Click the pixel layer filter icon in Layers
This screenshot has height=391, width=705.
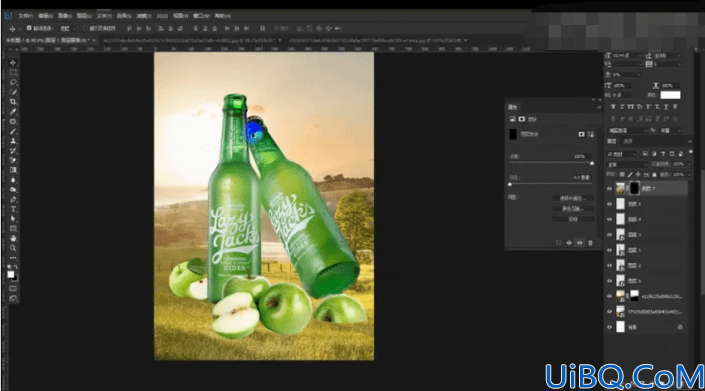point(645,154)
